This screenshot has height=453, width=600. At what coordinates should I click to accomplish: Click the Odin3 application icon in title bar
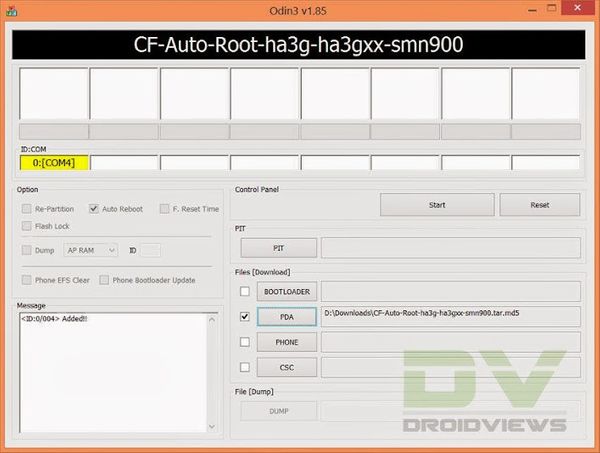coord(11,11)
